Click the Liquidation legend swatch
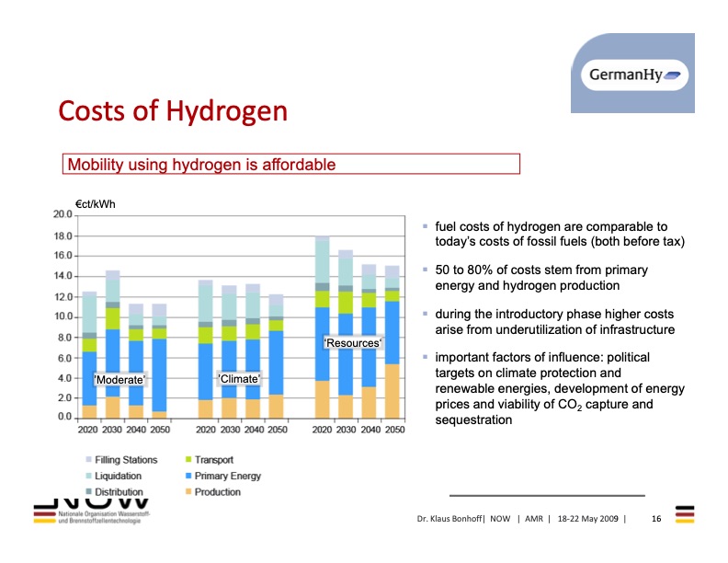Viewport: 728px width, 563px height. click(88, 476)
